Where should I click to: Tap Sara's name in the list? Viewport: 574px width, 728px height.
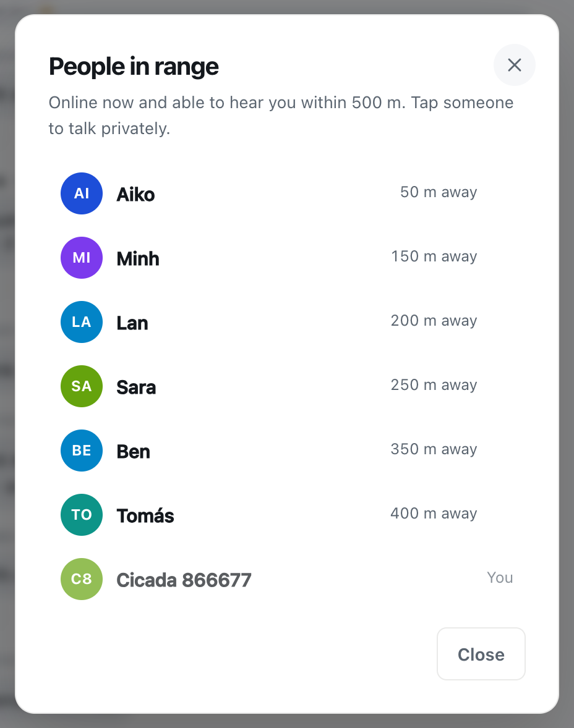click(x=135, y=387)
